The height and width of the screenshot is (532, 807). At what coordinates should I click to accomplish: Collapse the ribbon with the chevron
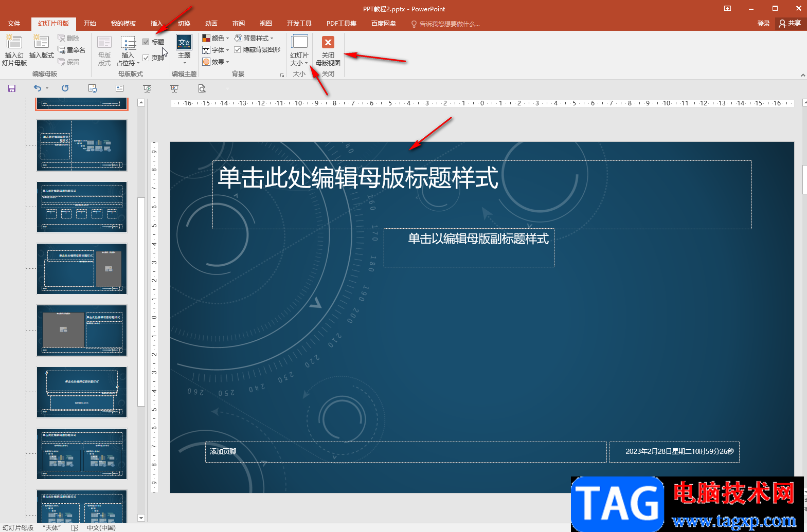click(x=803, y=75)
